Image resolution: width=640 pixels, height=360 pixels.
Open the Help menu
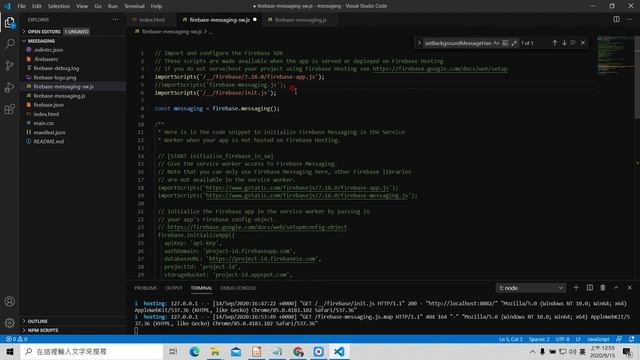(x=156, y=6)
